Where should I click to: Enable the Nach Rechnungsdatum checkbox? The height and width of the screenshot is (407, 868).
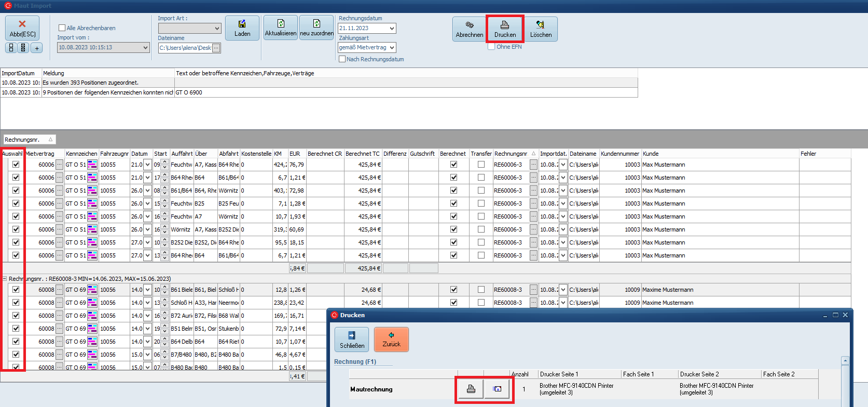coord(342,59)
